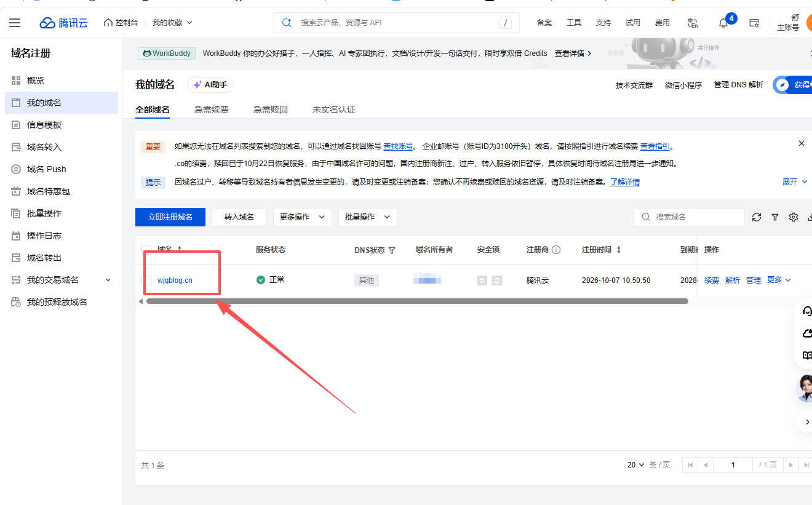Image resolution: width=812 pixels, height=505 pixels.
Task: Go to first page of results
Action: coord(690,465)
